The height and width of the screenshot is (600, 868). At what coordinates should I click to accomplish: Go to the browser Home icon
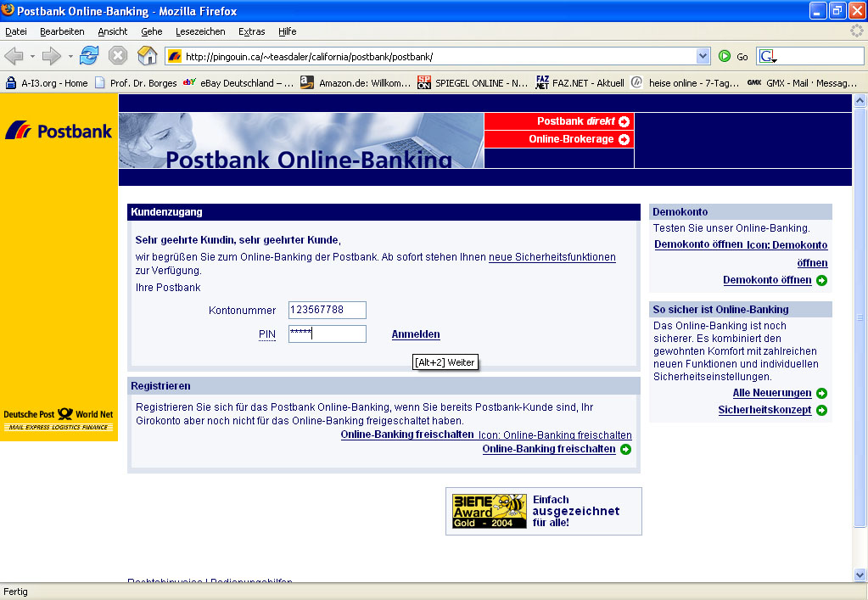click(148, 55)
